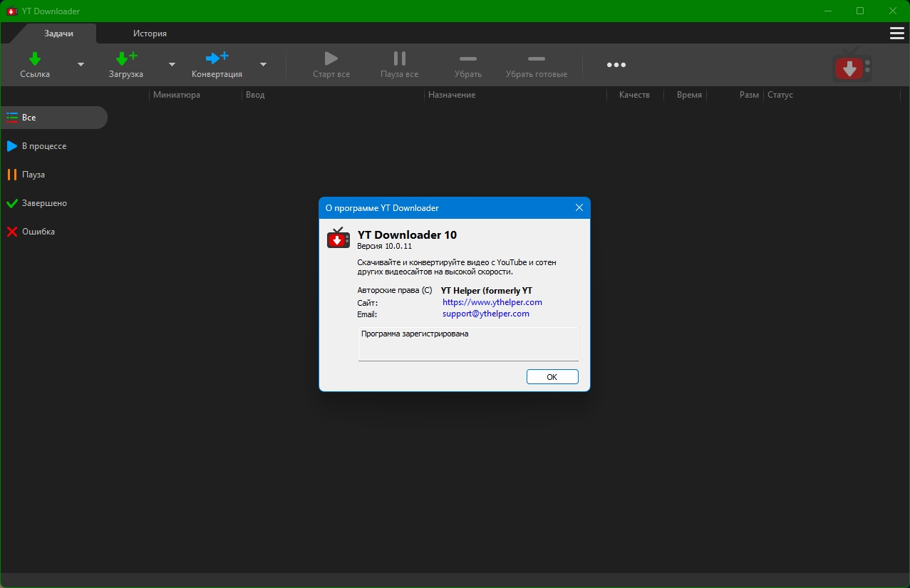
Task: Select the Все filter
Action: click(54, 118)
